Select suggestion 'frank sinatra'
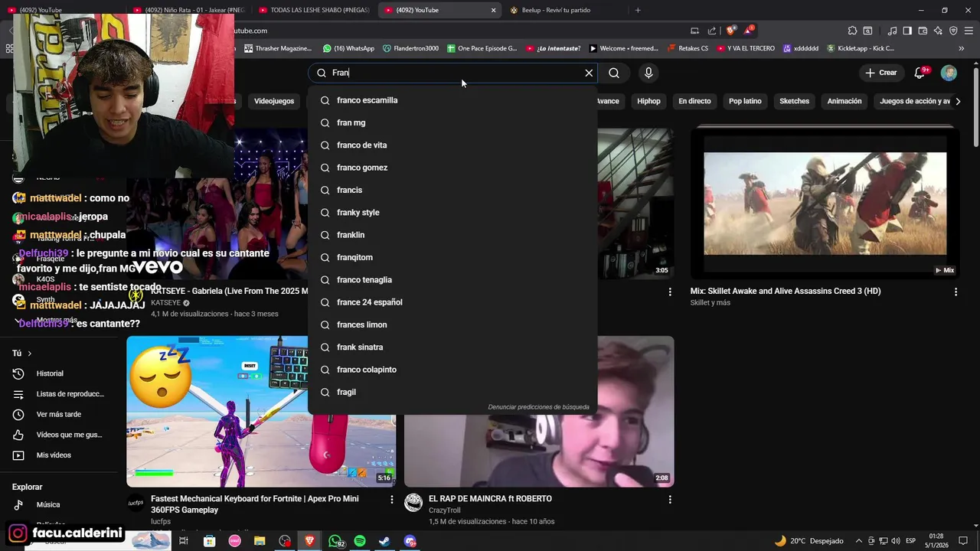This screenshot has width=980, height=551. point(452,347)
